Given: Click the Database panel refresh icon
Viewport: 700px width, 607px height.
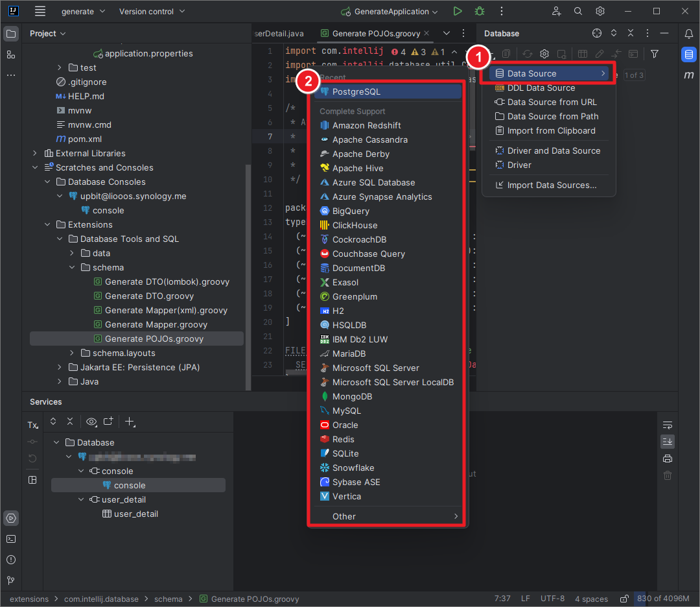Looking at the screenshot, I should tap(527, 54).
